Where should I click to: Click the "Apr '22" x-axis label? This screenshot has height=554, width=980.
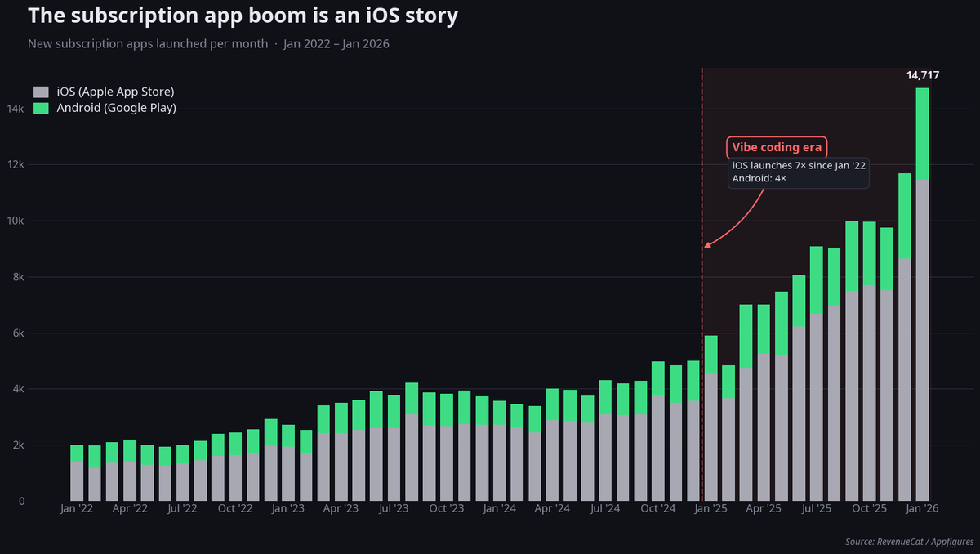pyautogui.click(x=130, y=509)
